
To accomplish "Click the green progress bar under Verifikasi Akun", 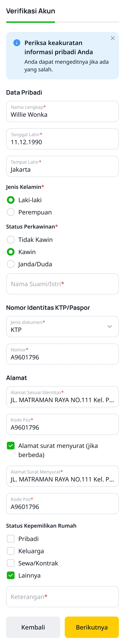I will pyautogui.click(x=31, y=22).
